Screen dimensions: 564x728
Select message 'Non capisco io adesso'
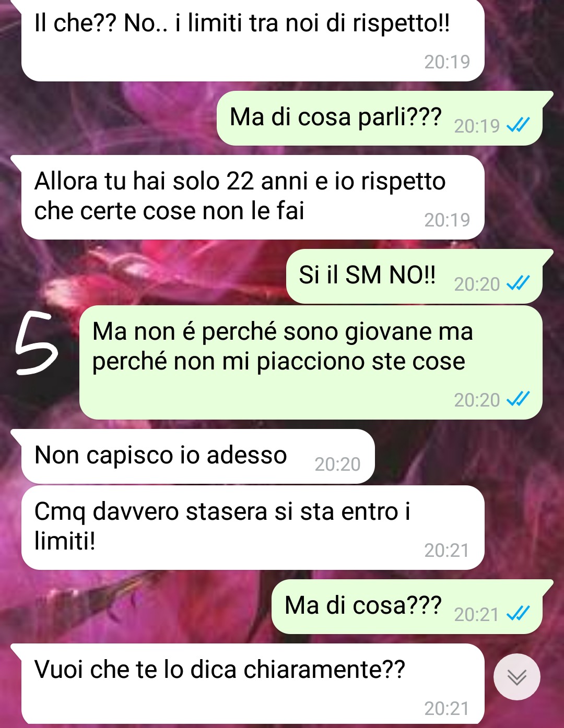pyautogui.click(x=198, y=457)
